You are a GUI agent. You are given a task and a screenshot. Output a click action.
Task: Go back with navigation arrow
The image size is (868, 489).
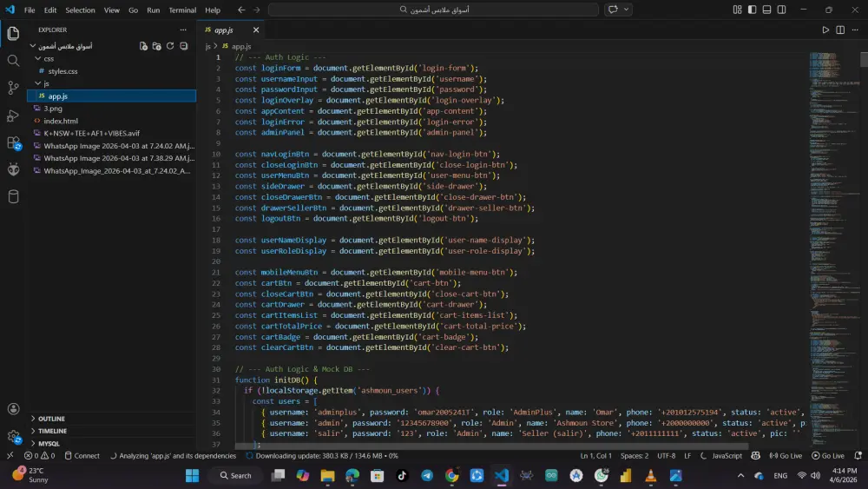[x=241, y=10]
